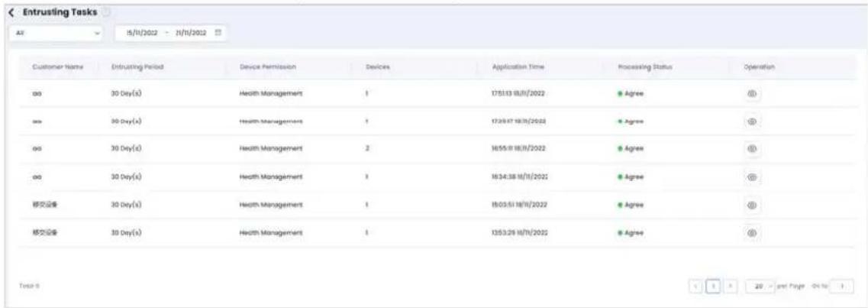The height and width of the screenshot is (308, 868).
Task: Open the All status filter dropdown
Action: coord(57,33)
